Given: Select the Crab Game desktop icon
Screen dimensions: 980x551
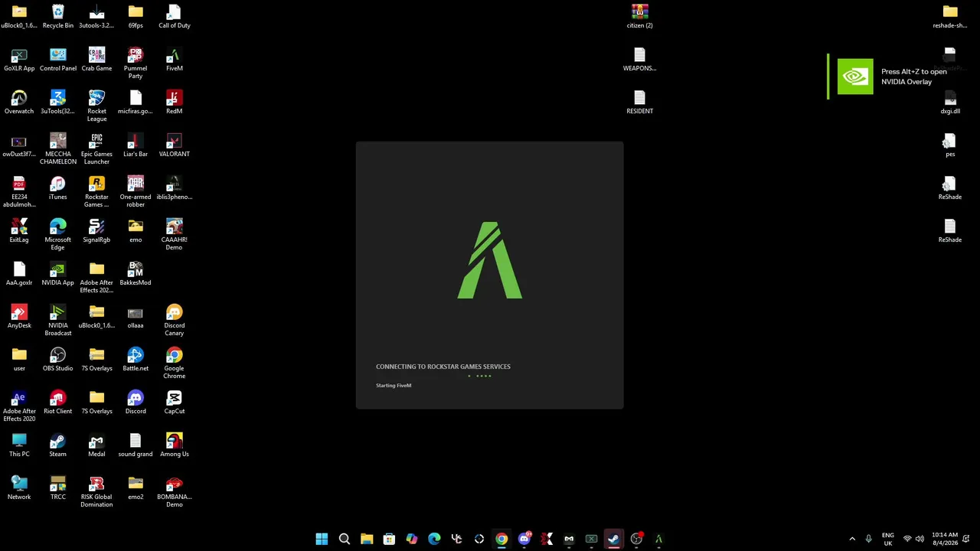Looking at the screenshot, I should pyautogui.click(x=96, y=59).
